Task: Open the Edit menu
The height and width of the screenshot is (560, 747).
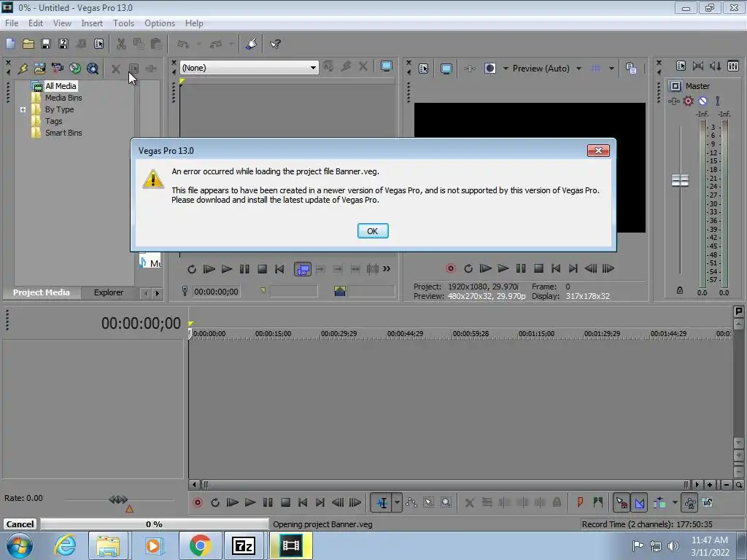Action: [x=35, y=23]
